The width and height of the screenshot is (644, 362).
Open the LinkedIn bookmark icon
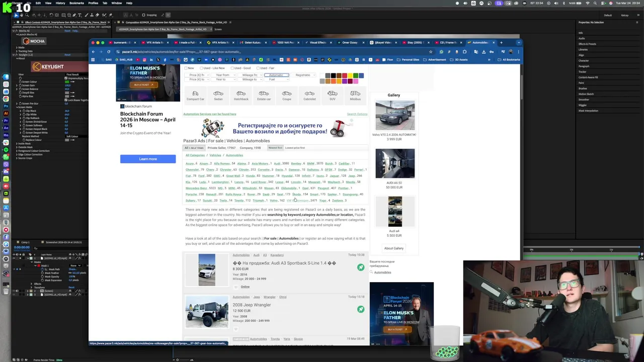[151, 60]
